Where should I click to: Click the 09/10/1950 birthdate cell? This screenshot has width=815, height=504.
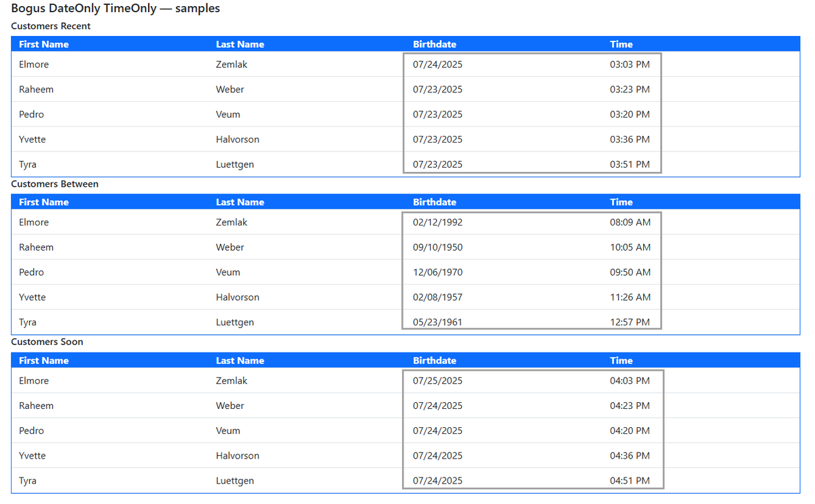point(437,247)
